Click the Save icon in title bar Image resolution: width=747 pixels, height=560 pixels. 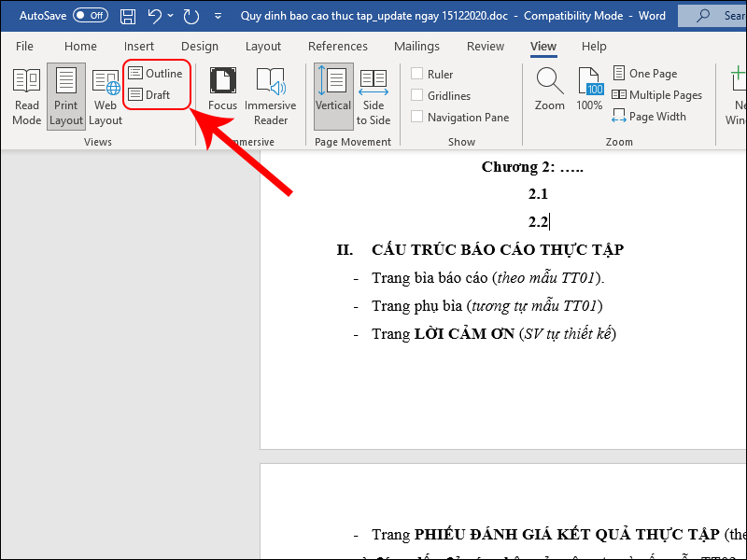pos(128,16)
